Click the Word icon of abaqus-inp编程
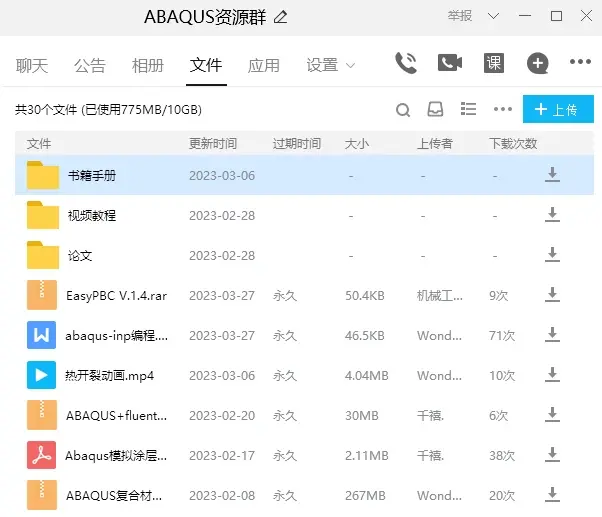Screen dimensions: 602x517 point(41,335)
